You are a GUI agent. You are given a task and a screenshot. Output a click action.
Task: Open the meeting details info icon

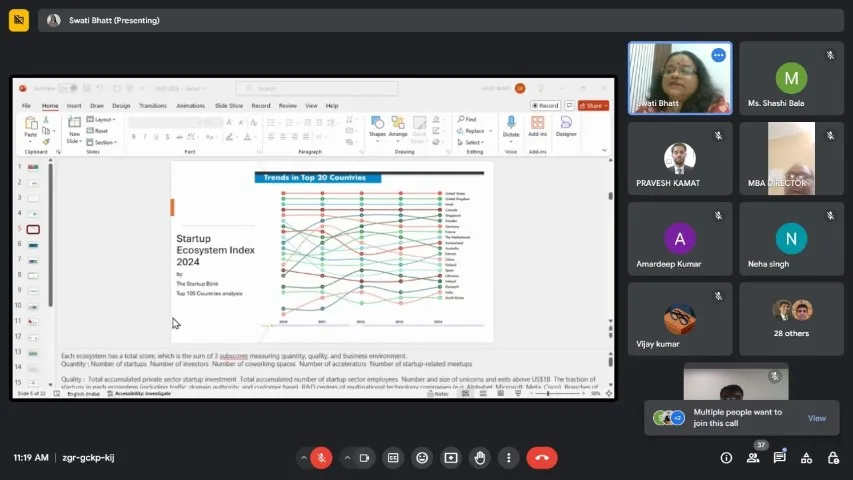[x=726, y=458]
